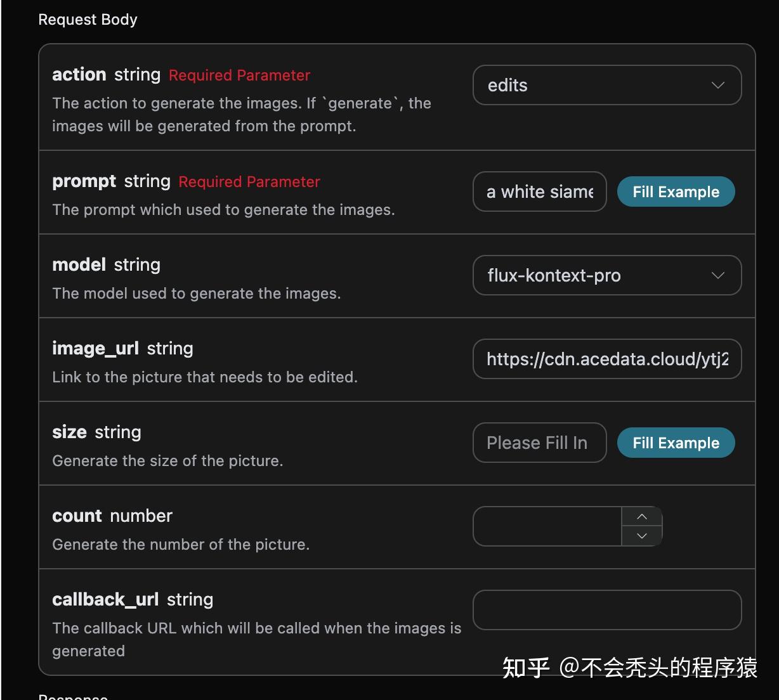Click the 'action' parameter name
779x700 pixels.
point(79,74)
